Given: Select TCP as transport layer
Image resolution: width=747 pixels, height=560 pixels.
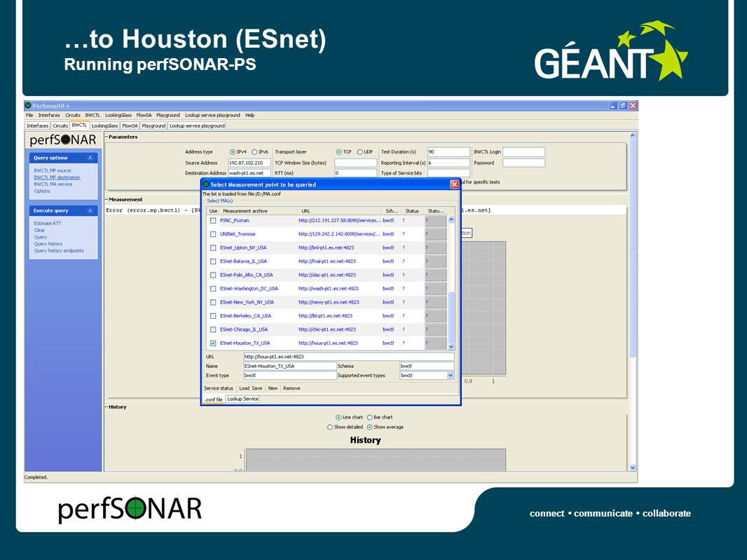Looking at the screenshot, I should click(x=338, y=152).
